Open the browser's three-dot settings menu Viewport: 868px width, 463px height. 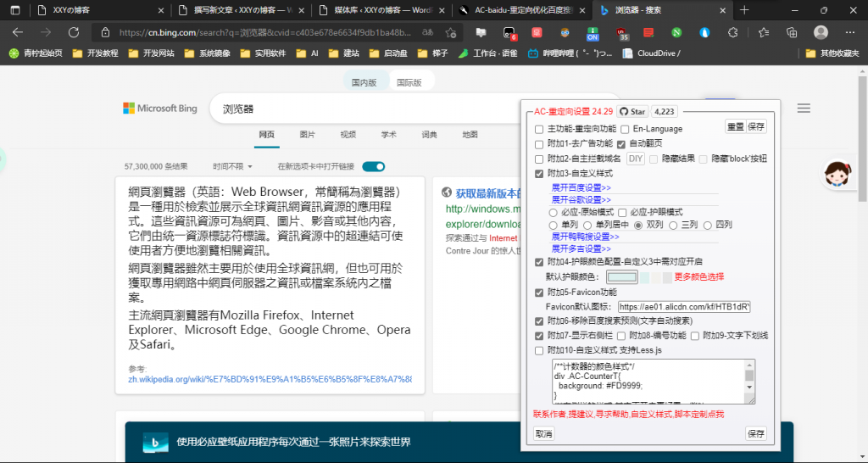tap(850, 32)
